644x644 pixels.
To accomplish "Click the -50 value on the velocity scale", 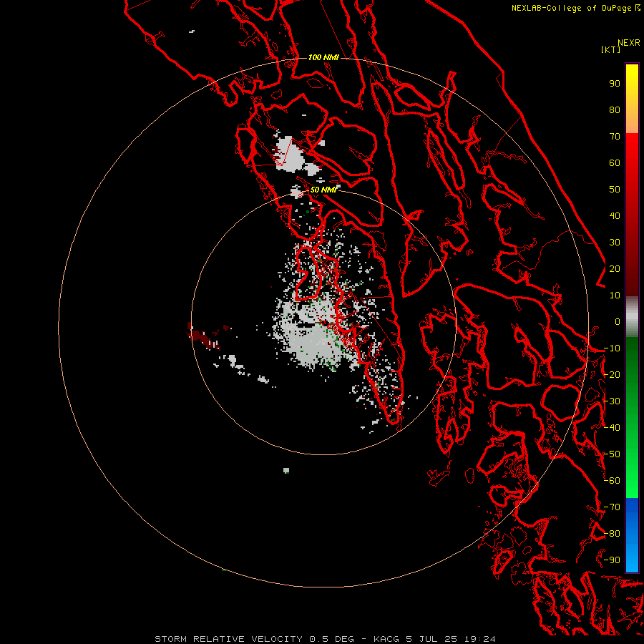I will pyautogui.click(x=613, y=454).
